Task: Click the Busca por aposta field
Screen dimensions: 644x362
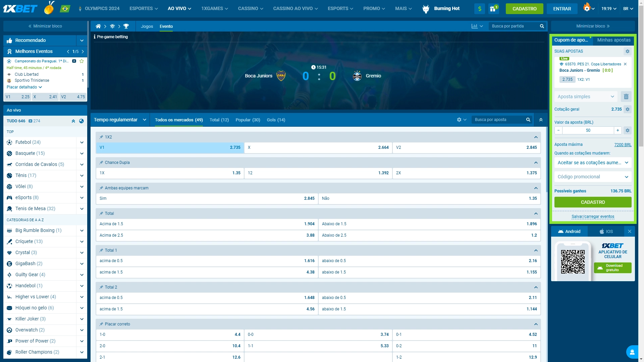Action: click(498, 120)
